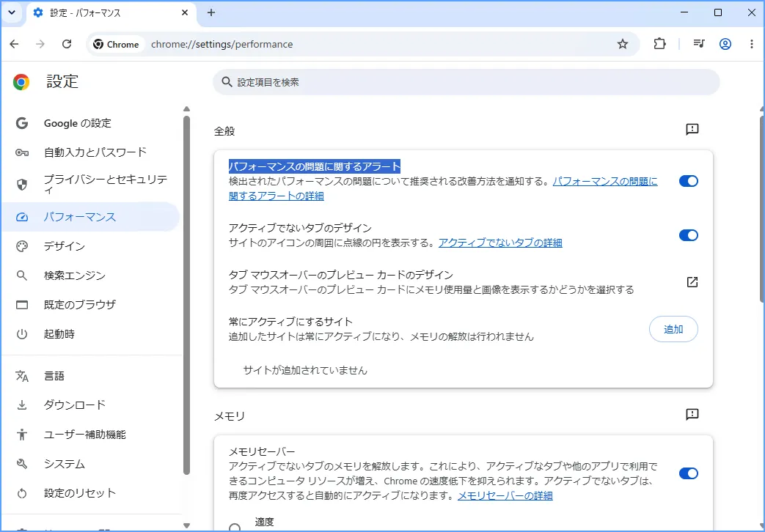This screenshot has width=765, height=532.
Task: Click the key icon for passwords
Action: [x=22, y=152]
